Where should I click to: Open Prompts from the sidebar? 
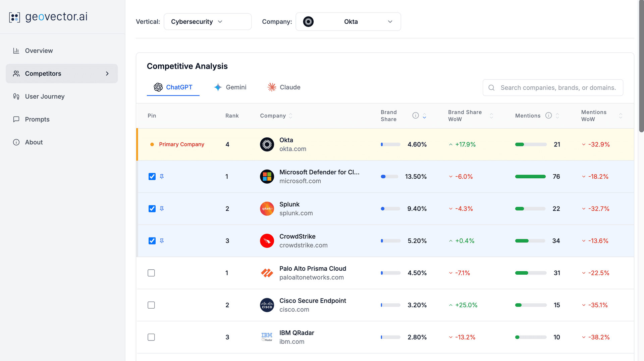(37, 119)
